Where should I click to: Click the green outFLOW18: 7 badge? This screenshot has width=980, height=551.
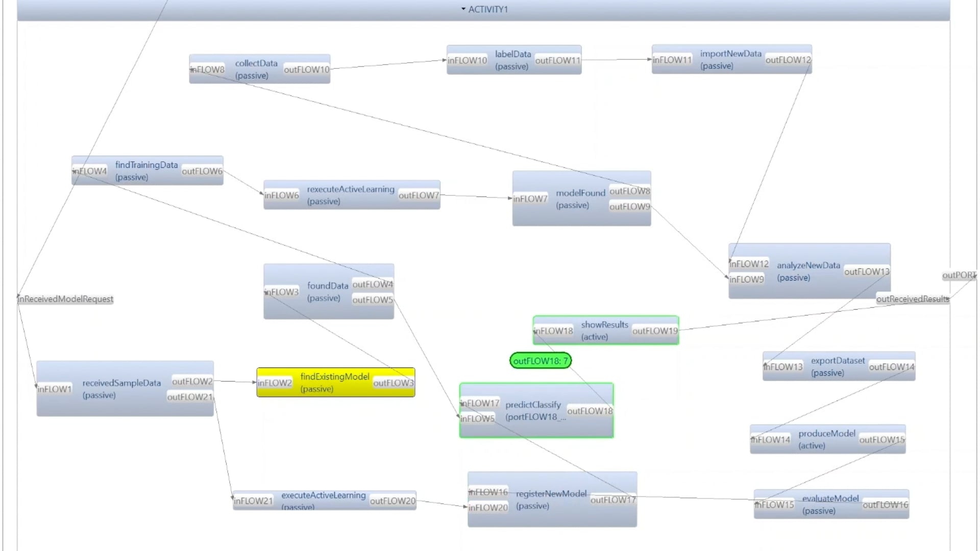(541, 361)
